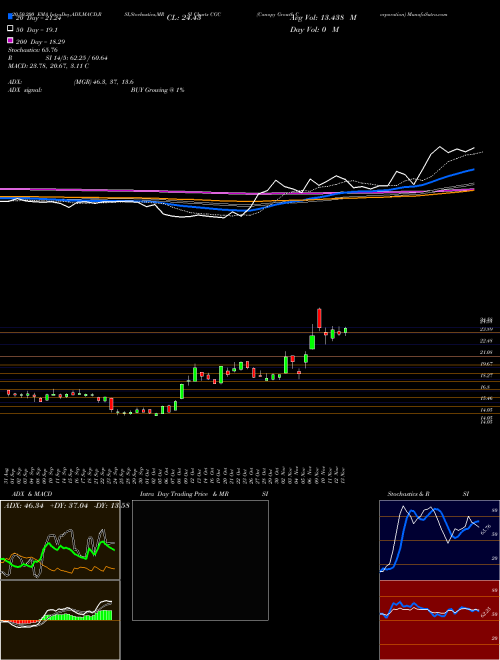Click the 'MunafaSutra.com' header text

[x=427, y=14]
